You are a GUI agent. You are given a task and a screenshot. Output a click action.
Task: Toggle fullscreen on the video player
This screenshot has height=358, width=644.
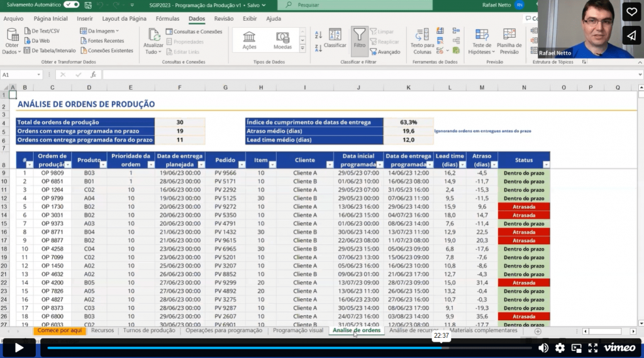coord(592,348)
